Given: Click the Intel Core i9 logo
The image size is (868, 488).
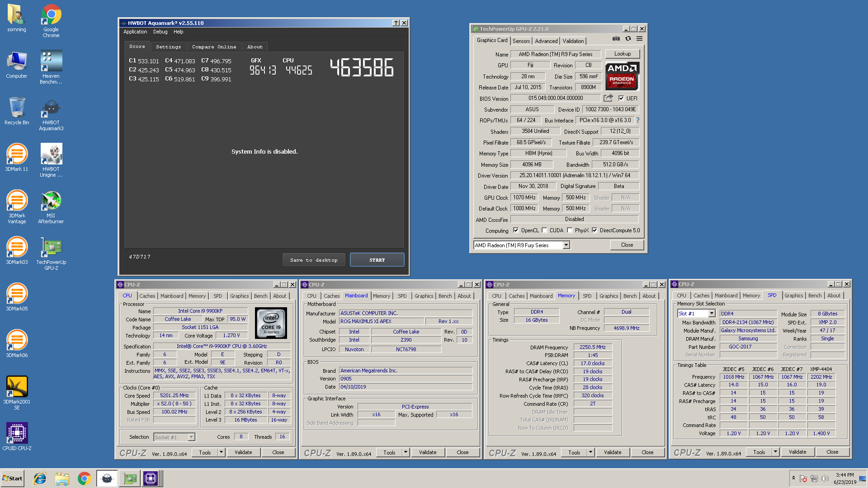Looking at the screenshot, I should [271, 323].
